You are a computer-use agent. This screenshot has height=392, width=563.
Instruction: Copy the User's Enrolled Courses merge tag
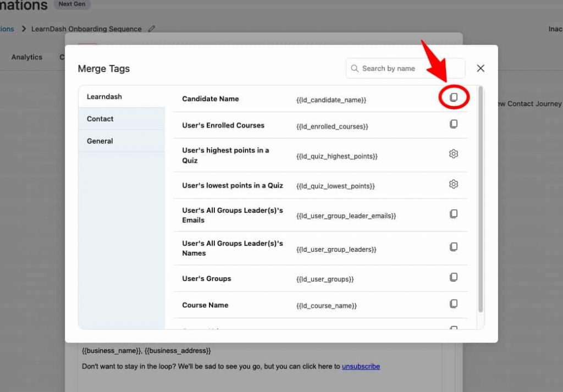(x=454, y=124)
